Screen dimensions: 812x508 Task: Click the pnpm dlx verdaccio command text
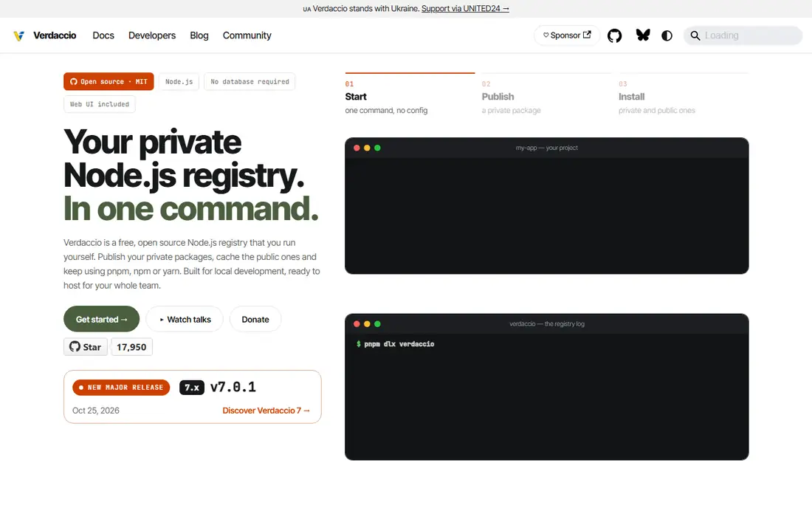pyautogui.click(x=399, y=344)
